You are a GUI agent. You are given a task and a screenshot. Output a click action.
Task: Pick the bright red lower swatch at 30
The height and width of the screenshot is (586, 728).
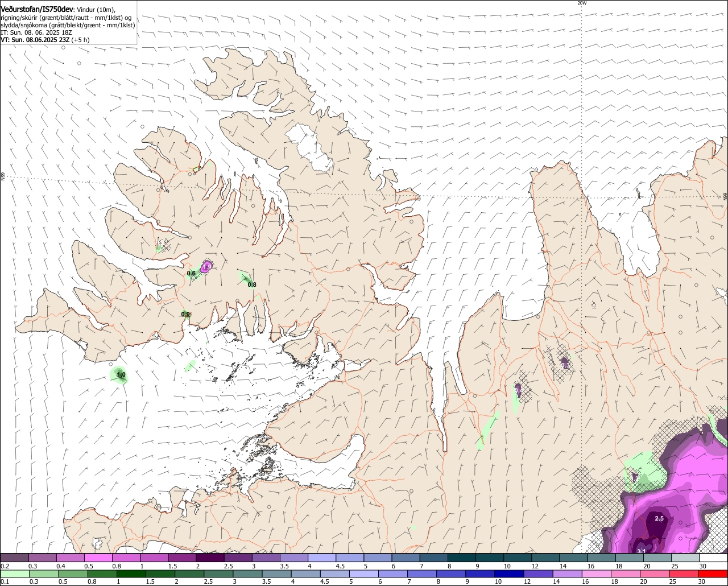click(x=713, y=573)
